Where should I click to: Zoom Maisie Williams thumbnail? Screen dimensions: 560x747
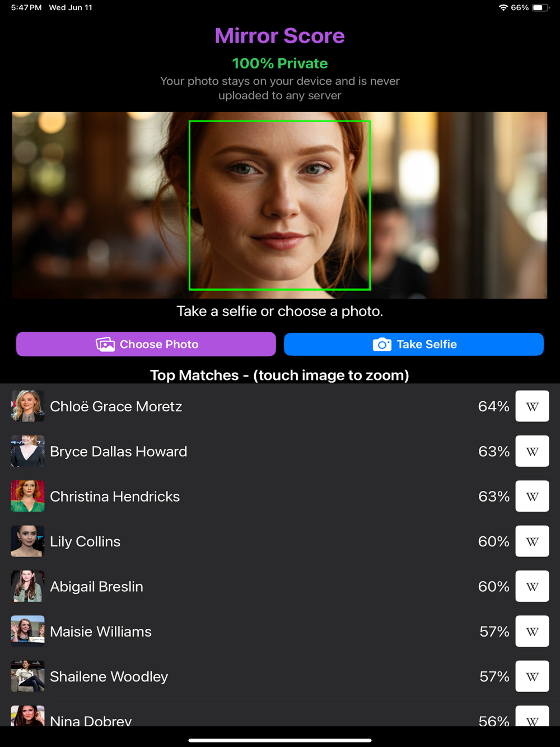point(27,631)
